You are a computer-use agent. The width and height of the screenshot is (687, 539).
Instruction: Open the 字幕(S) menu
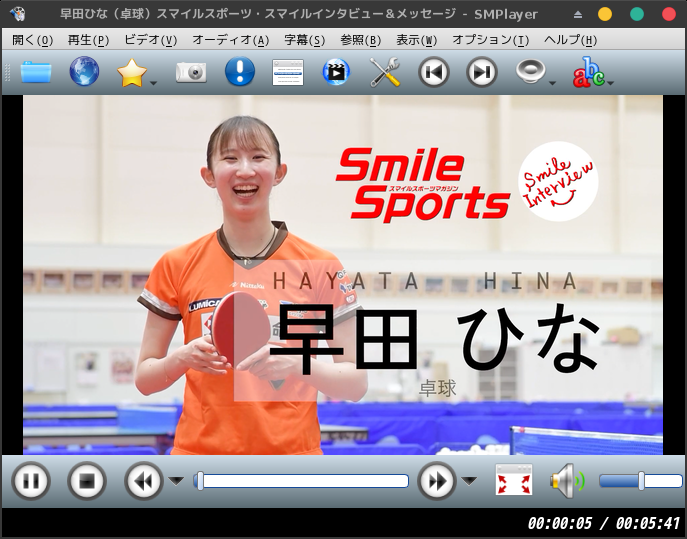click(305, 40)
